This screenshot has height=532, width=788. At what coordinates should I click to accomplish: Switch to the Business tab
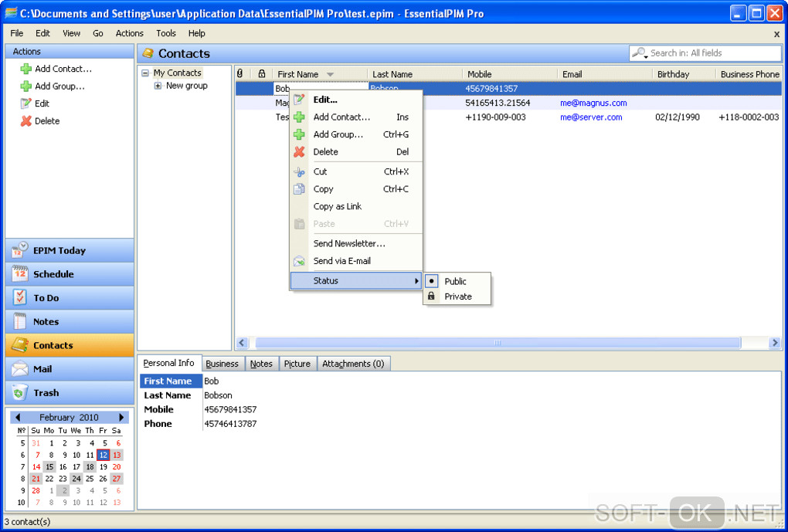click(222, 364)
